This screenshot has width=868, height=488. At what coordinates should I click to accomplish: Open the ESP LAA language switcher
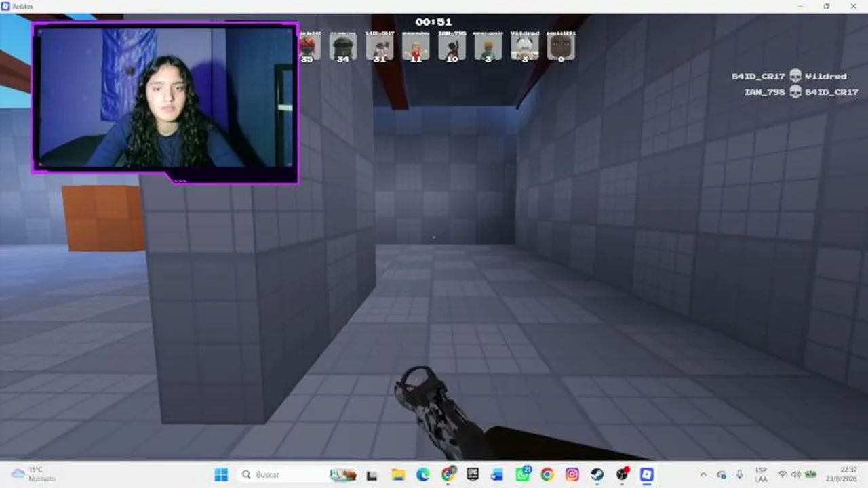click(x=762, y=474)
